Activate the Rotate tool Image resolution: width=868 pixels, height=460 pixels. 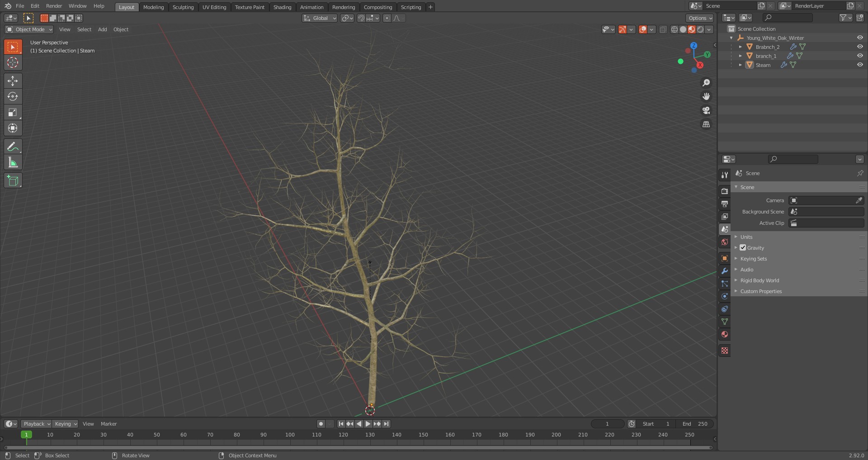(x=13, y=96)
